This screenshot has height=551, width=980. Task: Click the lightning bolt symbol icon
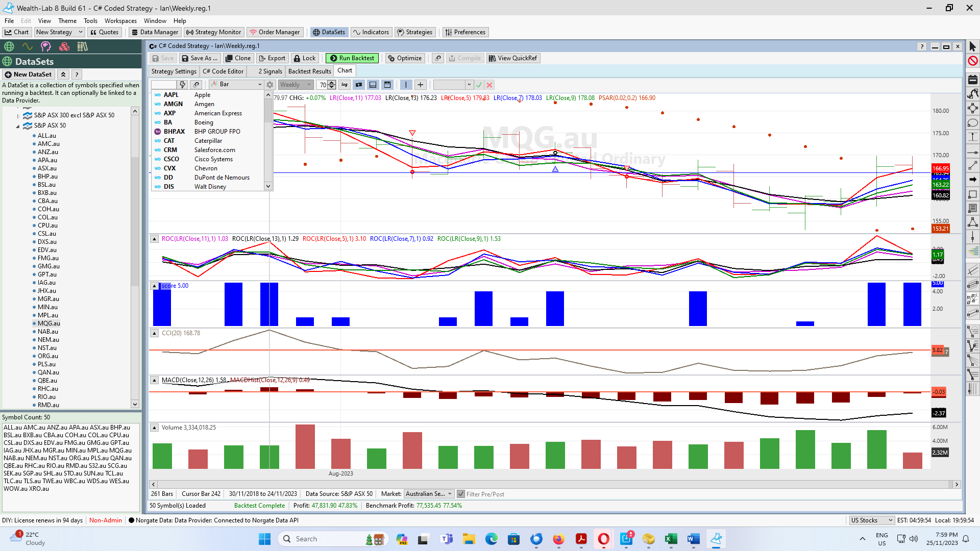182,85
